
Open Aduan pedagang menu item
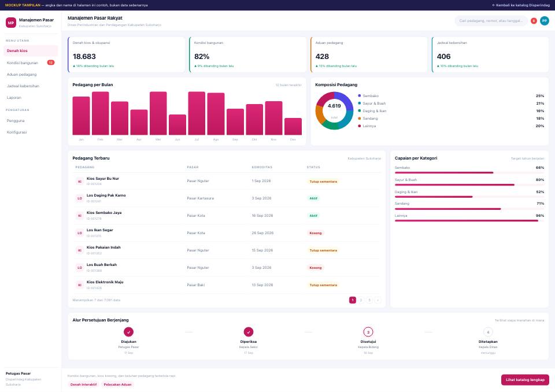click(31, 75)
